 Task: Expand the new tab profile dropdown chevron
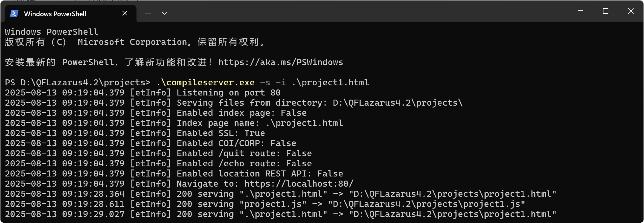pyautogui.click(x=164, y=13)
